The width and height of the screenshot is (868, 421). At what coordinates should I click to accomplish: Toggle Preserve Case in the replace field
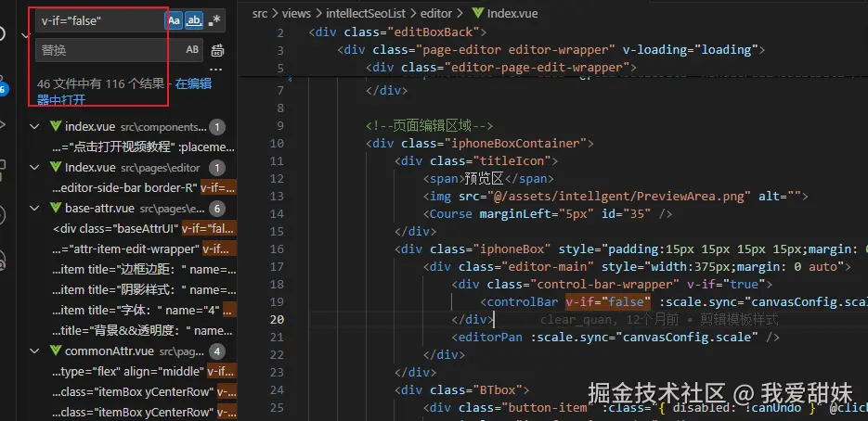(x=192, y=50)
